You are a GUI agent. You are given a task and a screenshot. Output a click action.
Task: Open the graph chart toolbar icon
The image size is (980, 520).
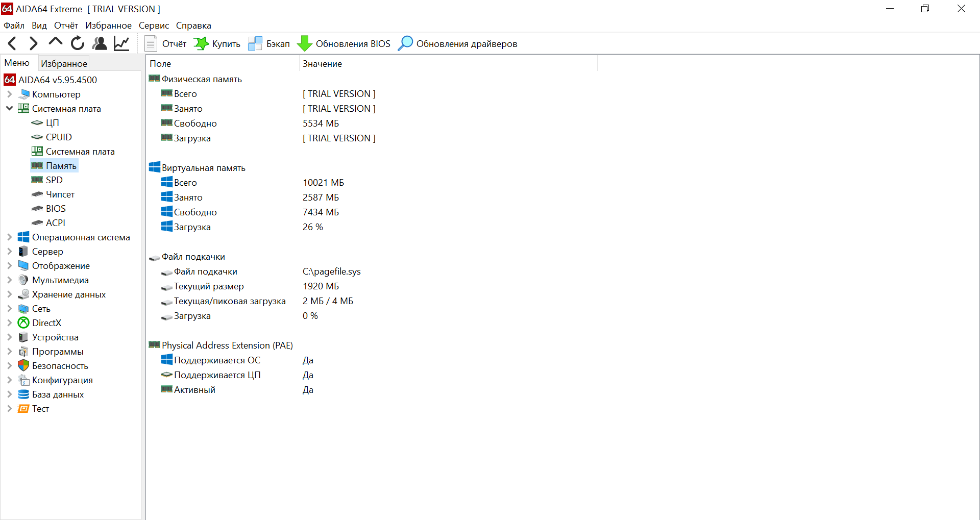point(121,43)
